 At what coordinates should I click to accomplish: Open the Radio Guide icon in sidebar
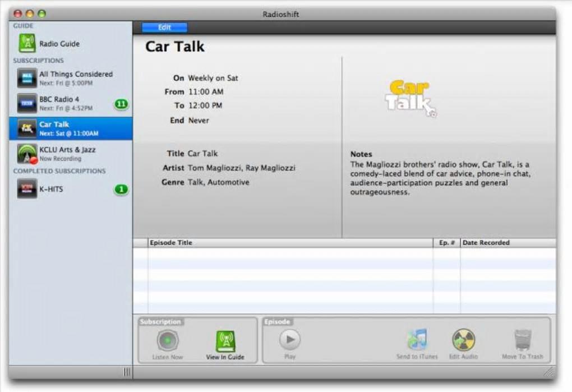[x=27, y=43]
